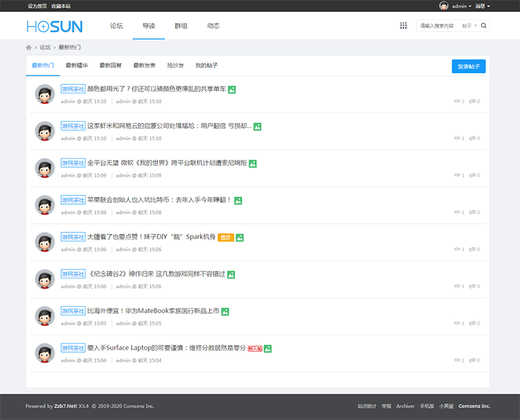Click views eye icon on 比特币 row

457,212
